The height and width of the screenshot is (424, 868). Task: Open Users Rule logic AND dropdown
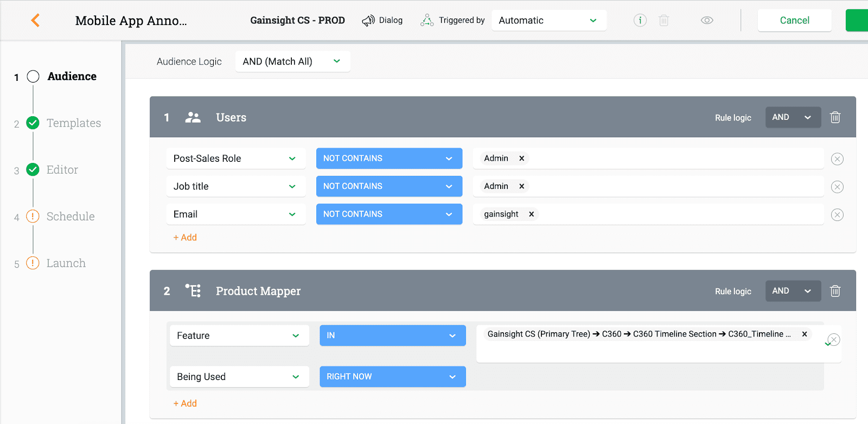pyautogui.click(x=793, y=117)
